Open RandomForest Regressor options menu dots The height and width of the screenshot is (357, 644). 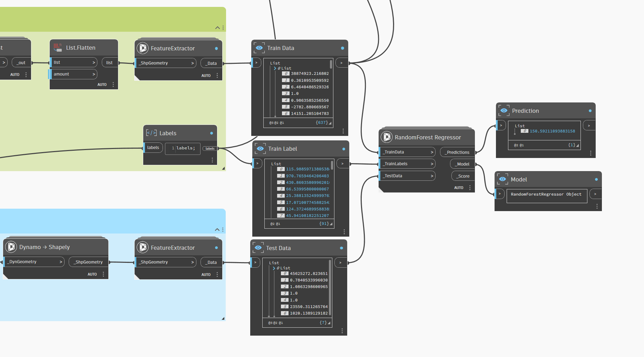[x=470, y=188]
